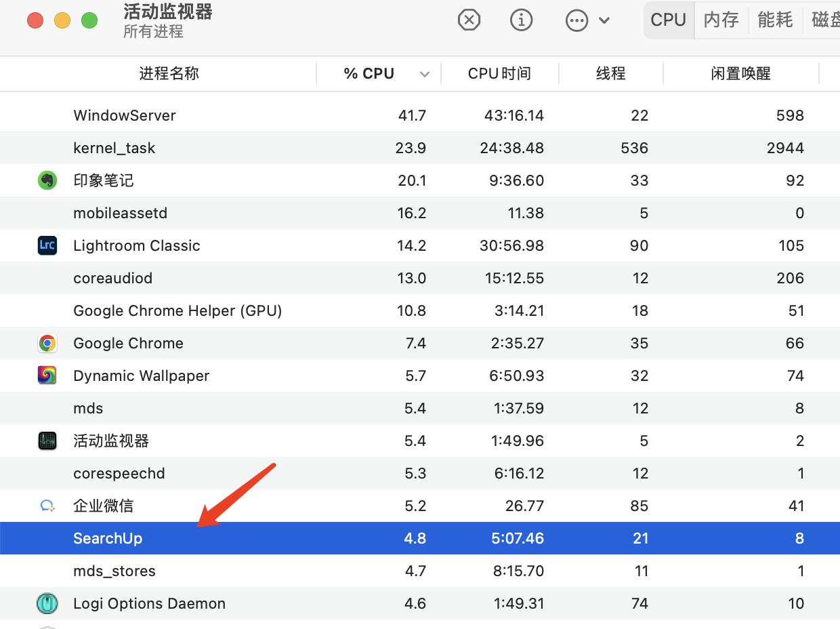Click the 闲置唤醒 column header
This screenshot has height=629, width=840.
(741, 73)
